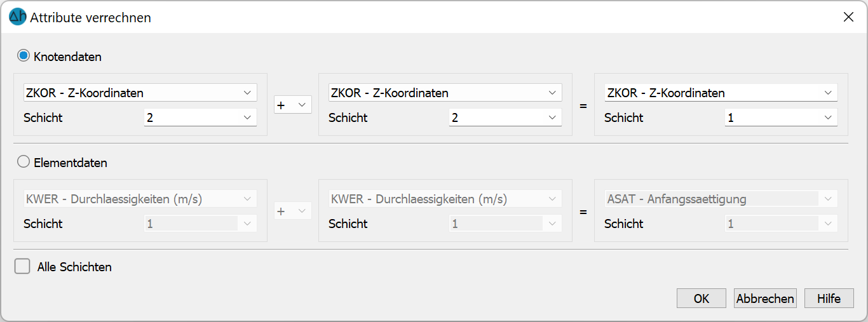868x322 pixels.
Task: Click first KWER Durchlaessigkeiten dropdown in Elementdaten
Action: click(x=140, y=199)
